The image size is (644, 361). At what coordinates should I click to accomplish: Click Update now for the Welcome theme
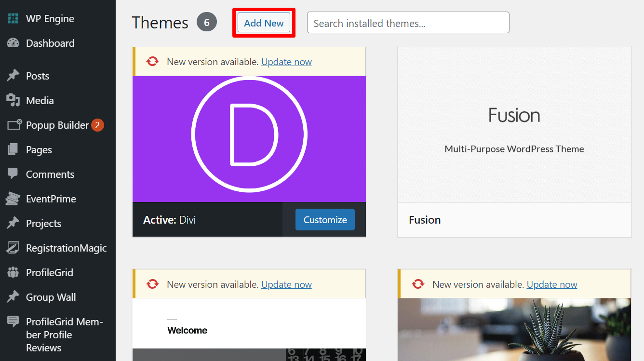pos(286,284)
